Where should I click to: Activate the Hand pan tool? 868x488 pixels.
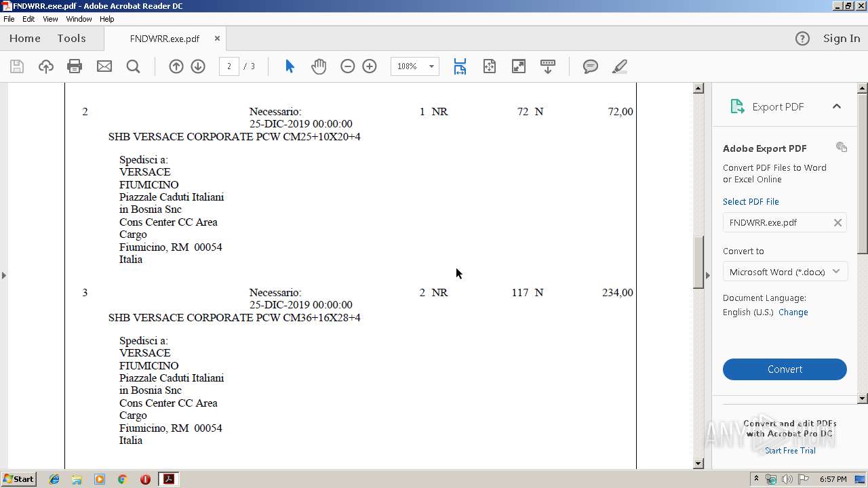click(319, 66)
